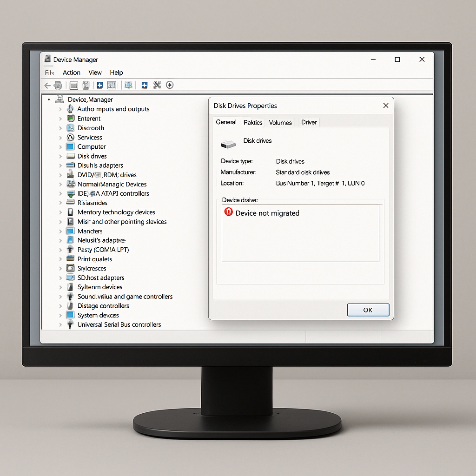Click the Computer monitor icon
This screenshot has height=476, width=476.
coord(71,146)
